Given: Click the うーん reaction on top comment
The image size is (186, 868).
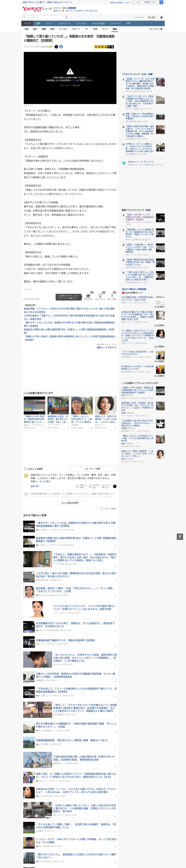Looking at the screenshot, I should (x=107, y=486).
